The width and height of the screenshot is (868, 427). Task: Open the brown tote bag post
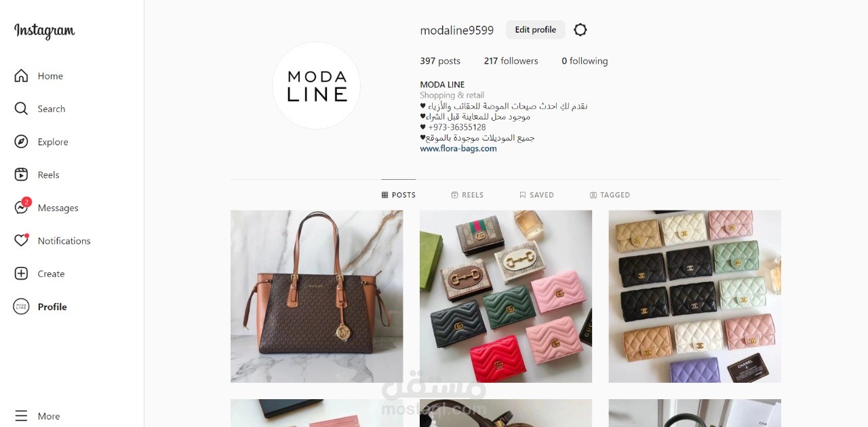pos(317,297)
